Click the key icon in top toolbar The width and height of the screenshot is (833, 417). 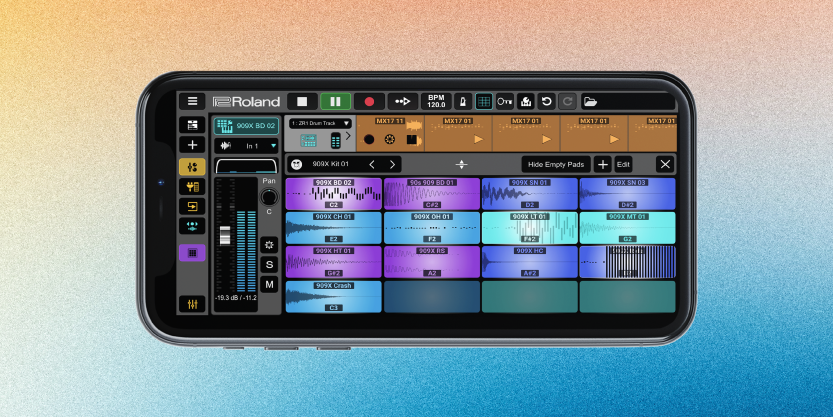(x=505, y=101)
